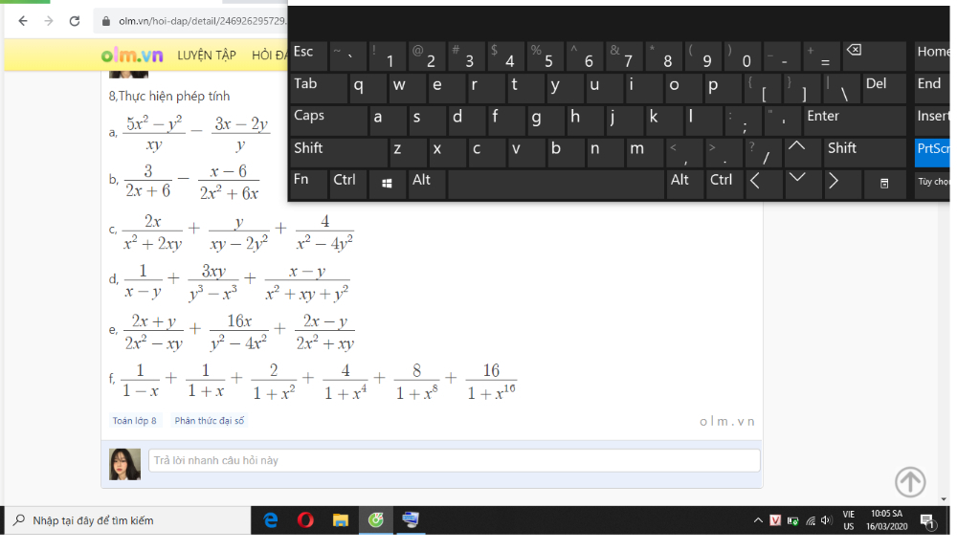Tap the Enter key on keyboard
Image resolution: width=980 pixels, height=551 pixels.
(855, 121)
